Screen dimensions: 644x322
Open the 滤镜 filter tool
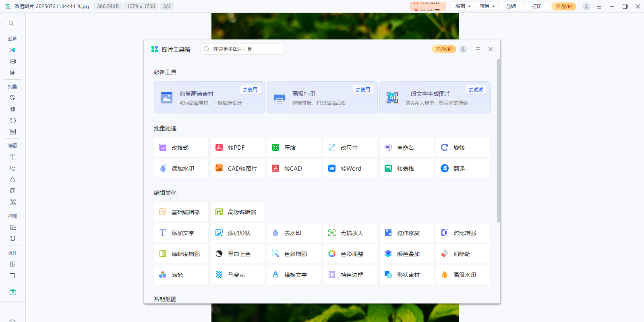pyautogui.click(x=181, y=275)
